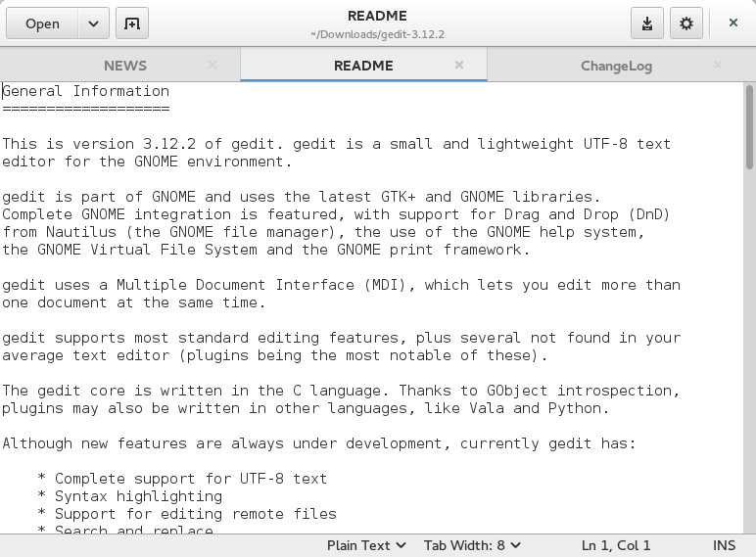This screenshot has height=557, width=756.
Task: Click the words 'Multiple Document Interface (MDI)'
Action: pos(265,285)
